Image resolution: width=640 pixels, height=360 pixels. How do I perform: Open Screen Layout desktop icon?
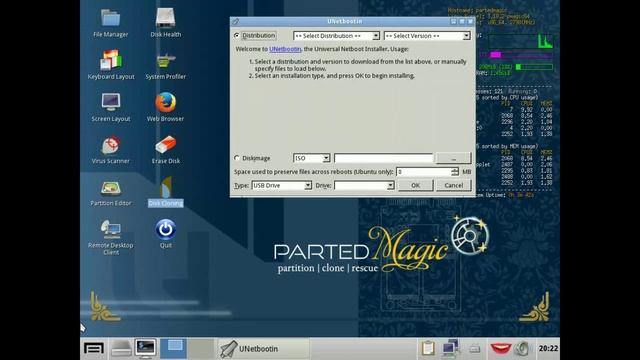[x=111, y=108]
